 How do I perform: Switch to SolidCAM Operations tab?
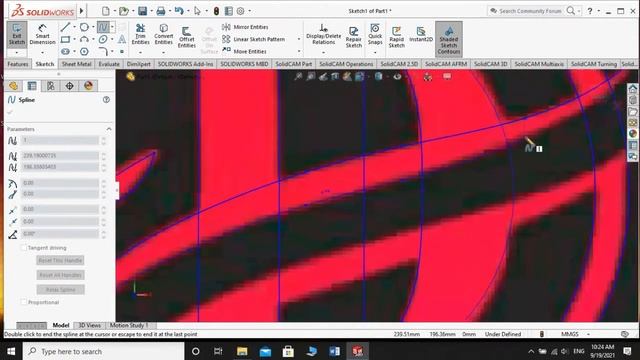coord(346,64)
